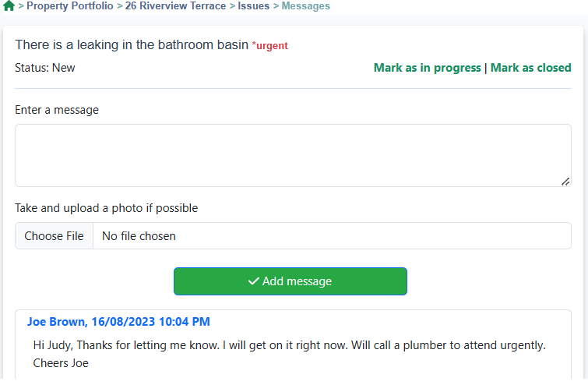Click the leaking bathroom basin issue title
Viewport: 588px width, 392px height.
click(132, 45)
